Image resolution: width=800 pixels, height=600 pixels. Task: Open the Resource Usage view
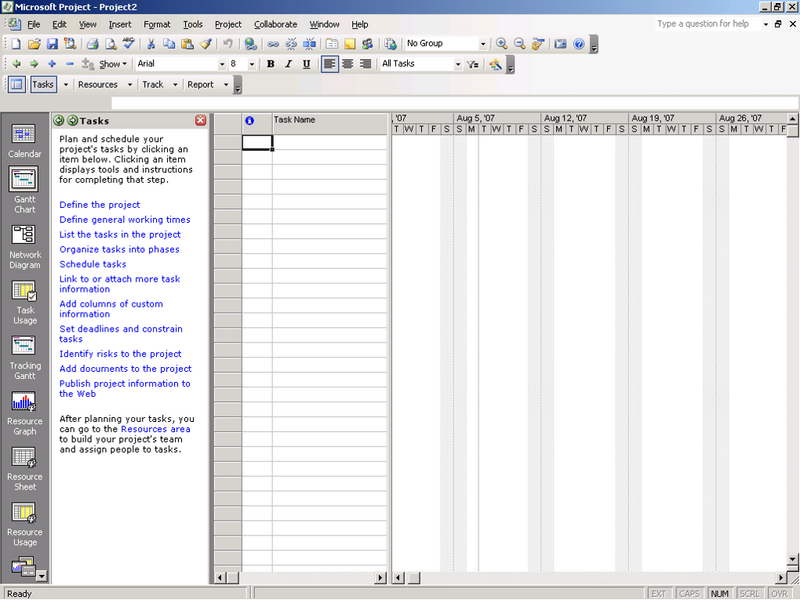(x=24, y=524)
